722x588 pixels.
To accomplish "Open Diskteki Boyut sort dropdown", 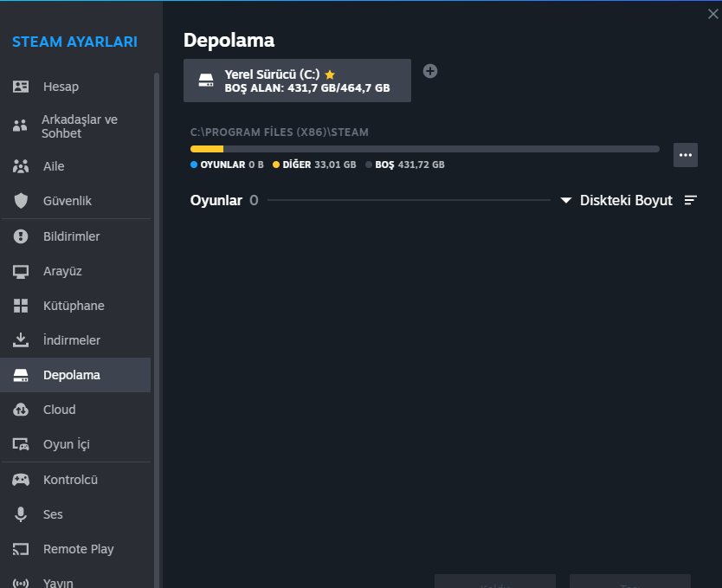I will [616, 200].
